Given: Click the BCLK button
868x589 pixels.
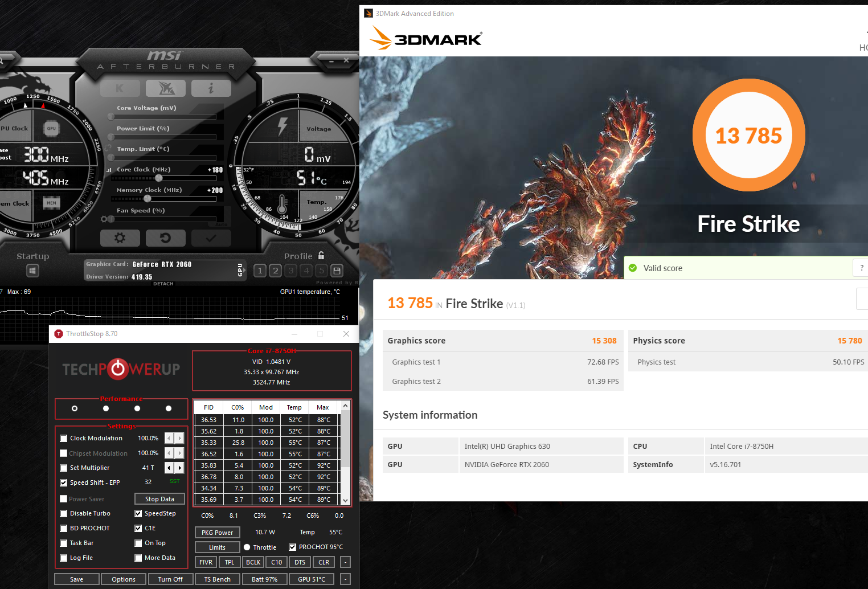Looking at the screenshot, I should (x=253, y=562).
